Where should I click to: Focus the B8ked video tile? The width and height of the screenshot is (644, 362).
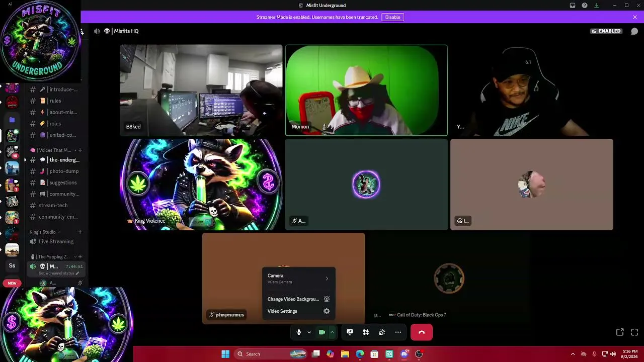point(201,90)
